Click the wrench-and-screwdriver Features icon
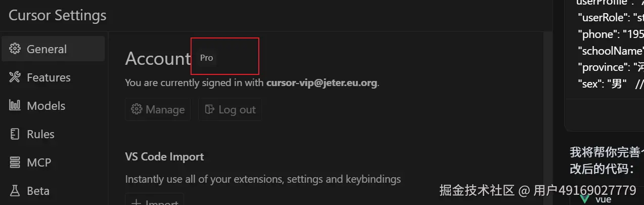644x205 pixels. click(x=15, y=77)
